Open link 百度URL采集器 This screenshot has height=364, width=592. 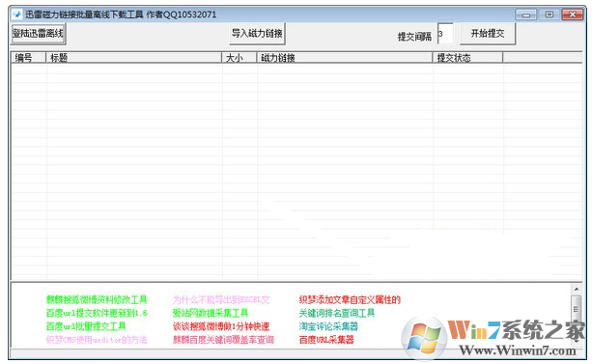326,340
